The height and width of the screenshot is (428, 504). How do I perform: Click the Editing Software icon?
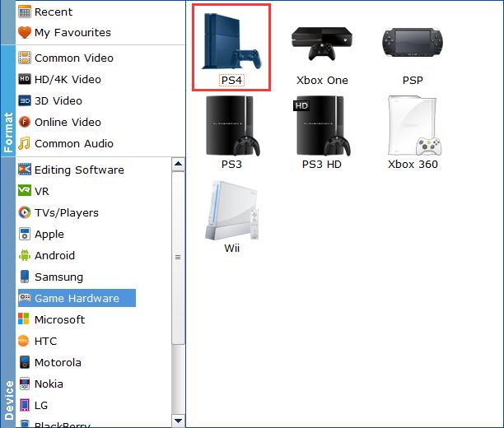[25, 170]
